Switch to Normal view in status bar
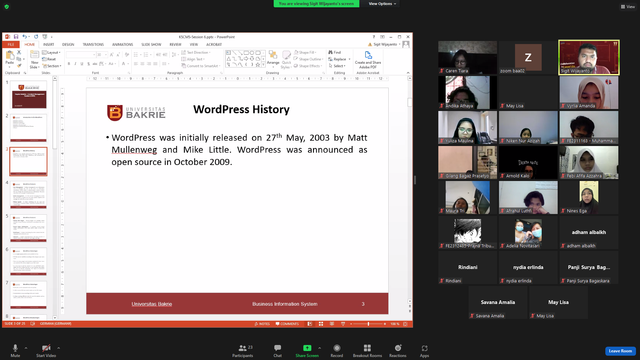Screen dimensions: 640x360 (310, 324)
